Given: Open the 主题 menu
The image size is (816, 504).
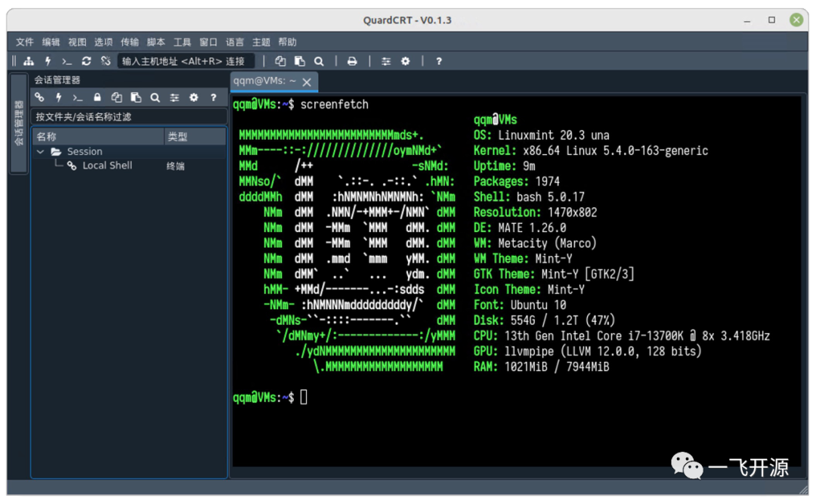Looking at the screenshot, I should click(261, 42).
